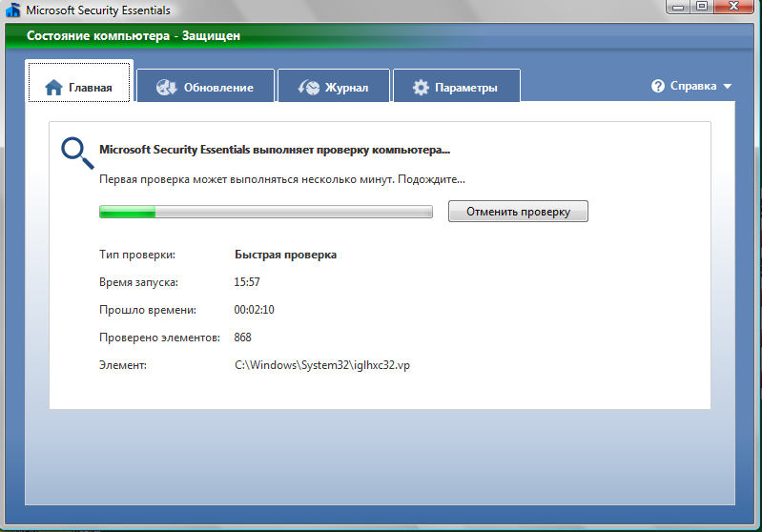Click the 'Проверено элементов:' label
This screenshot has height=532, width=762.
click(x=159, y=338)
